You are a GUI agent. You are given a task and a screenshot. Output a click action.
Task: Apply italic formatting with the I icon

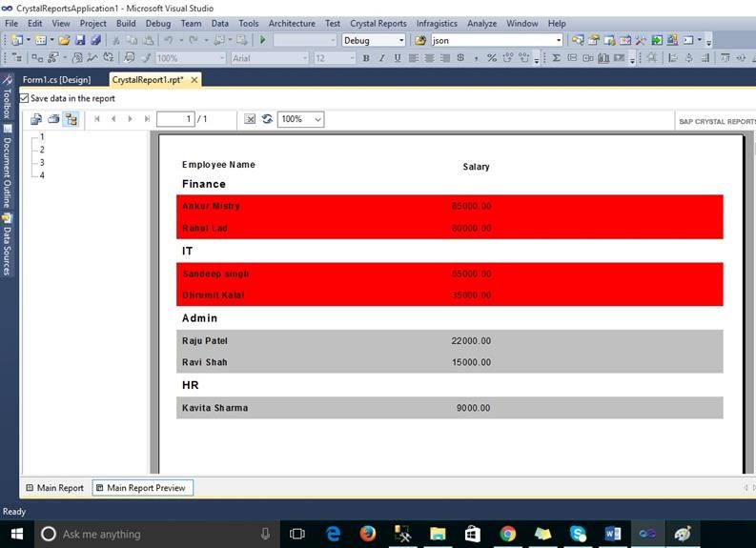[x=382, y=58]
